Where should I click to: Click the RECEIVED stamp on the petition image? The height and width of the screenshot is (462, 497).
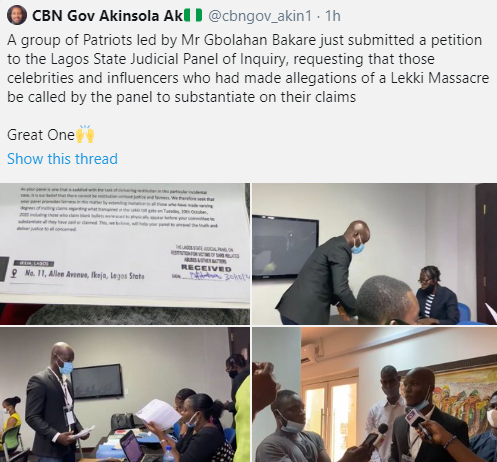[206, 268]
